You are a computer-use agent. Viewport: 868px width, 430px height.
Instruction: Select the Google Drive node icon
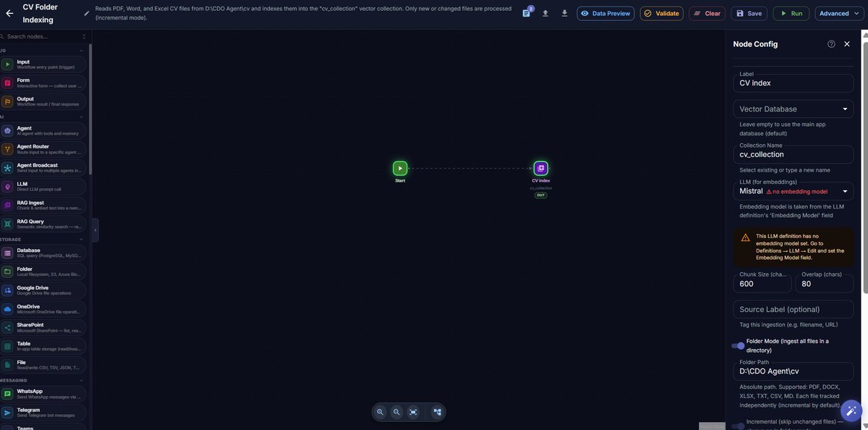(x=7, y=290)
